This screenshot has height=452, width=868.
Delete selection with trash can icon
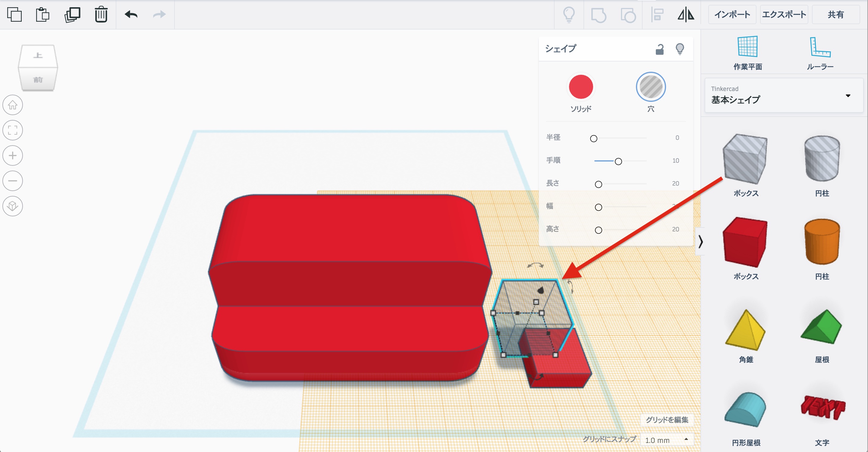[x=101, y=14]
